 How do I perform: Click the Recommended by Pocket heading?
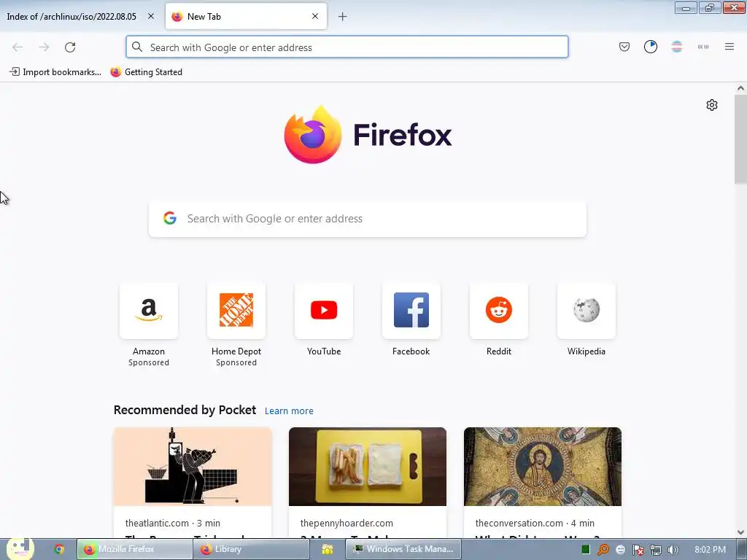coord(185,410)
